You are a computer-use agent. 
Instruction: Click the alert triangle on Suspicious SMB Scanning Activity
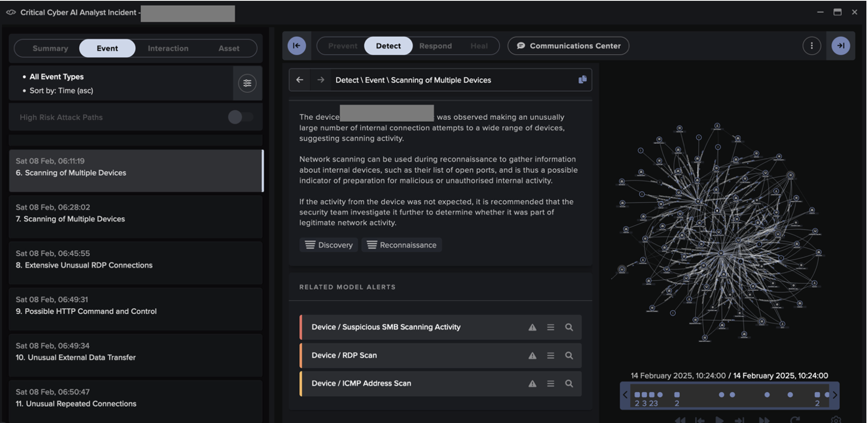point(532,327)
